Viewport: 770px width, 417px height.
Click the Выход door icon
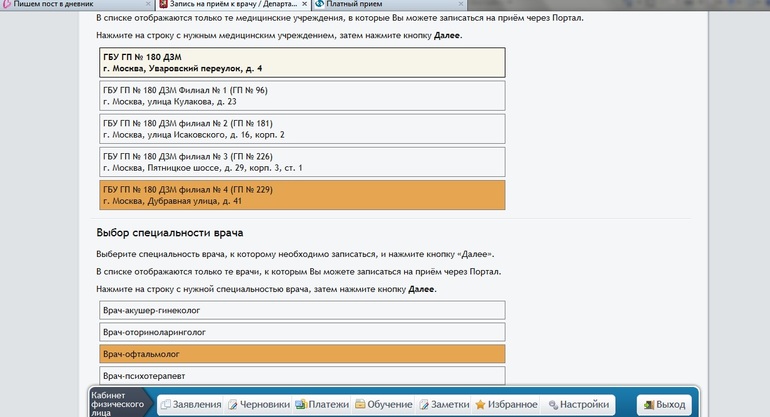pos(649,405)
